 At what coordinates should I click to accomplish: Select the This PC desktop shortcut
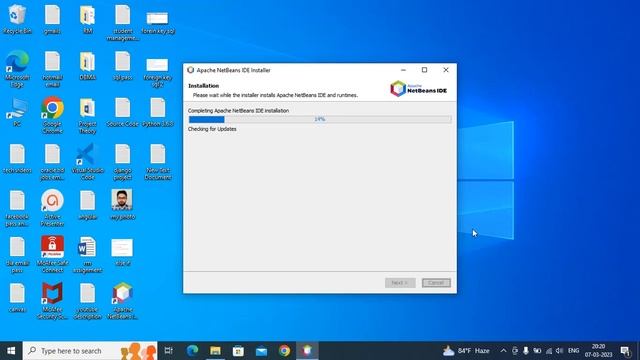pyautogui.click(x=17, y=112)
